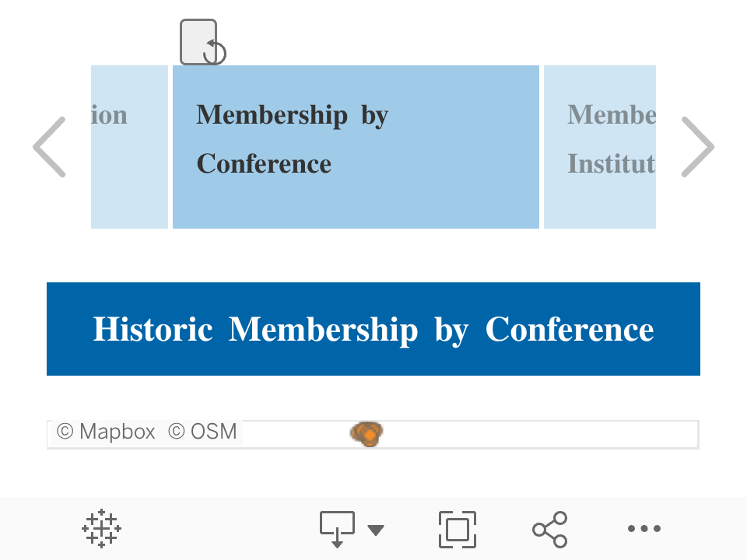Switch to the 'Membe Institut' story tab

coord(600,147)
